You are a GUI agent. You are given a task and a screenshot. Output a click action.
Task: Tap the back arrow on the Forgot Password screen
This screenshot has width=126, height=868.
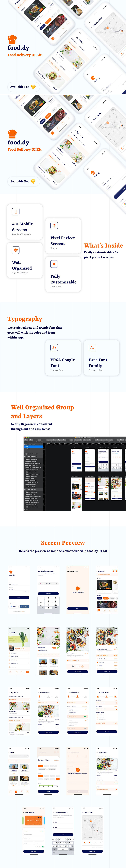pyautogui.click(x=53, y=812)
